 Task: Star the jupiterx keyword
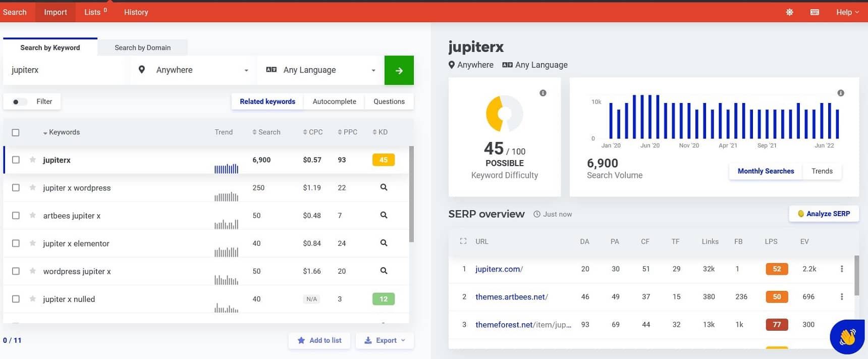[32, 160]
